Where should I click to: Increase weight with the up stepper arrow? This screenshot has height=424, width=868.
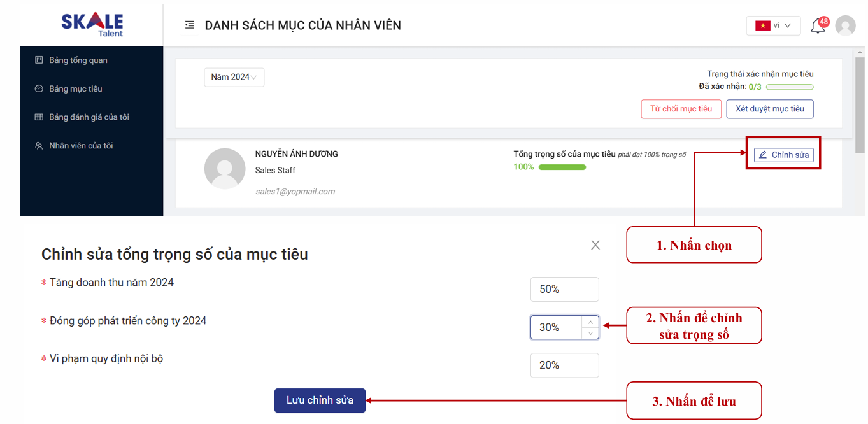(x=590, y=322)
